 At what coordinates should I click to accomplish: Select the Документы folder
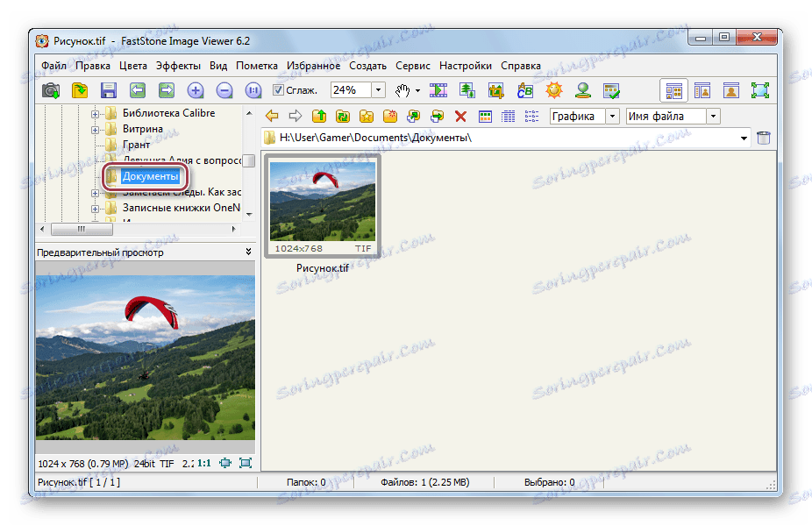point(150,176)
